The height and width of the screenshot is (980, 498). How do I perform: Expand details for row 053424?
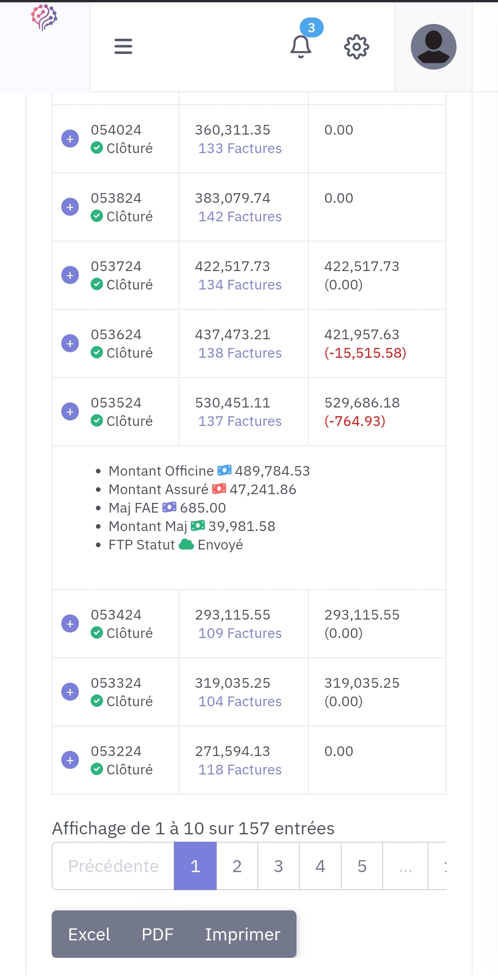coord(70,624)
